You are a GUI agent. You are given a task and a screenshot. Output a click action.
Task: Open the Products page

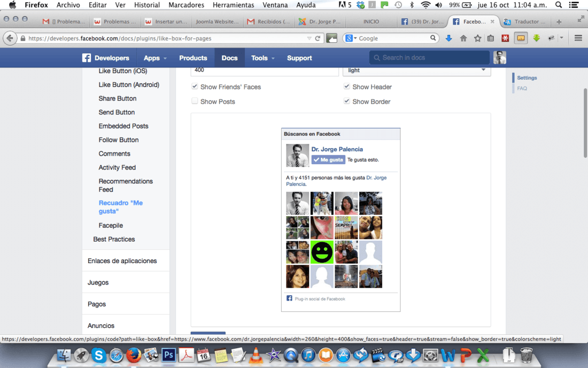click(193, 58)
